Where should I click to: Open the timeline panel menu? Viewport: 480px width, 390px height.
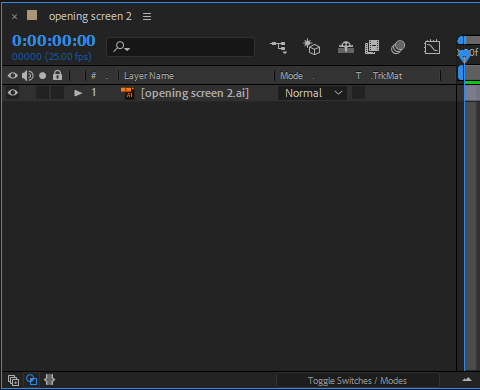pos(147,16)
